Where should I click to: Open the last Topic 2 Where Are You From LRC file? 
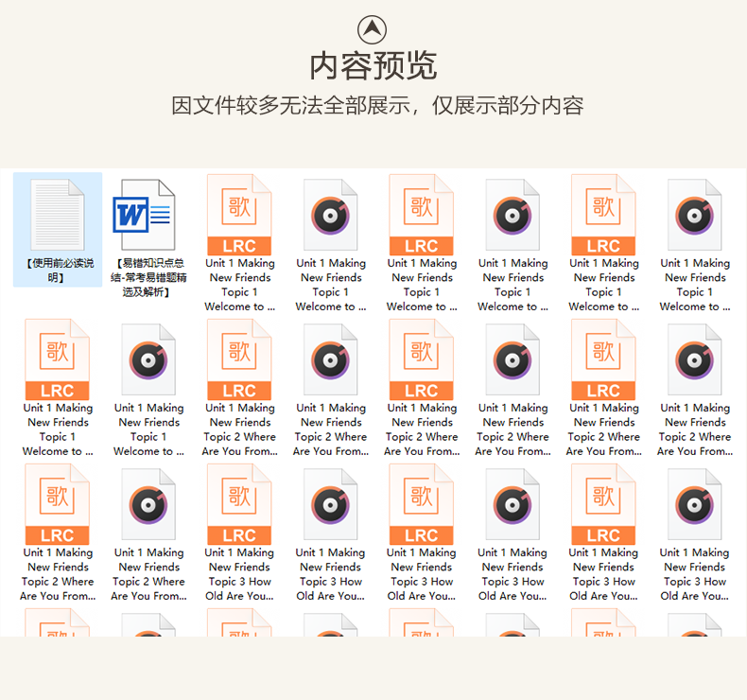(x=57, y=533)
